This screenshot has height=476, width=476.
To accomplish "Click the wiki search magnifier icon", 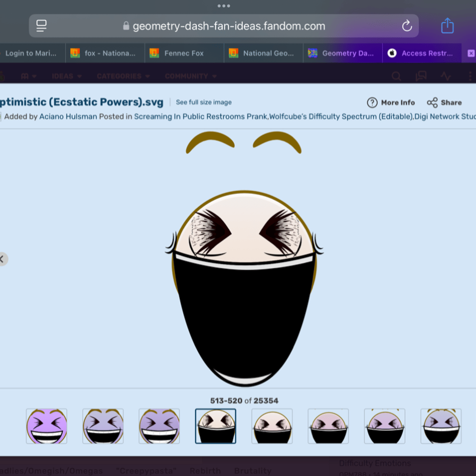I will tap(396, 76).
